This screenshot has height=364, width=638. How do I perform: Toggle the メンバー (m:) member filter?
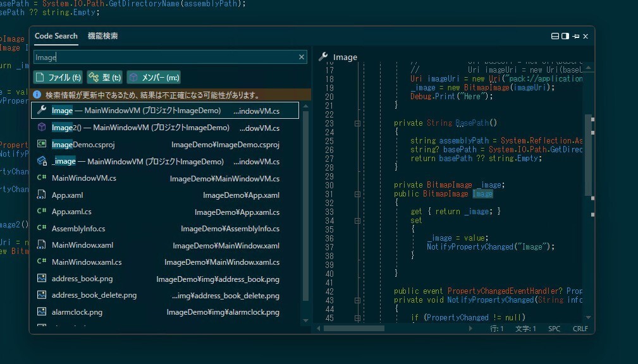click(154, 78)
